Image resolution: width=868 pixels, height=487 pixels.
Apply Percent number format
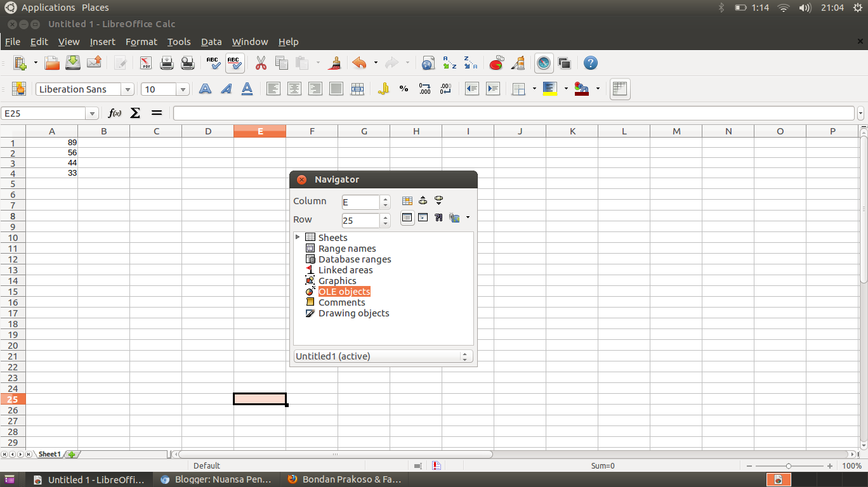coord(404,89)
